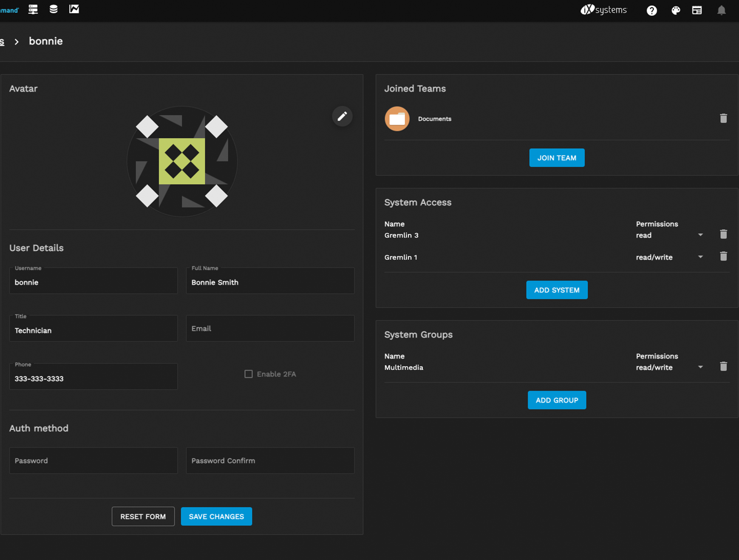Image resolution: width=739 pixels, height=560 pixels.
Task: Open the help question mark icon
Action: tap(652, 10)
